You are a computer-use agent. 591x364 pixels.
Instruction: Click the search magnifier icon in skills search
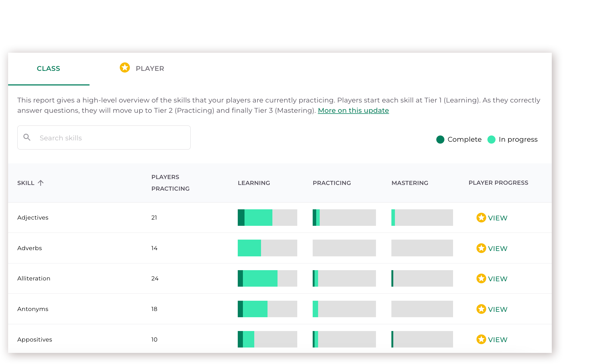27,137
